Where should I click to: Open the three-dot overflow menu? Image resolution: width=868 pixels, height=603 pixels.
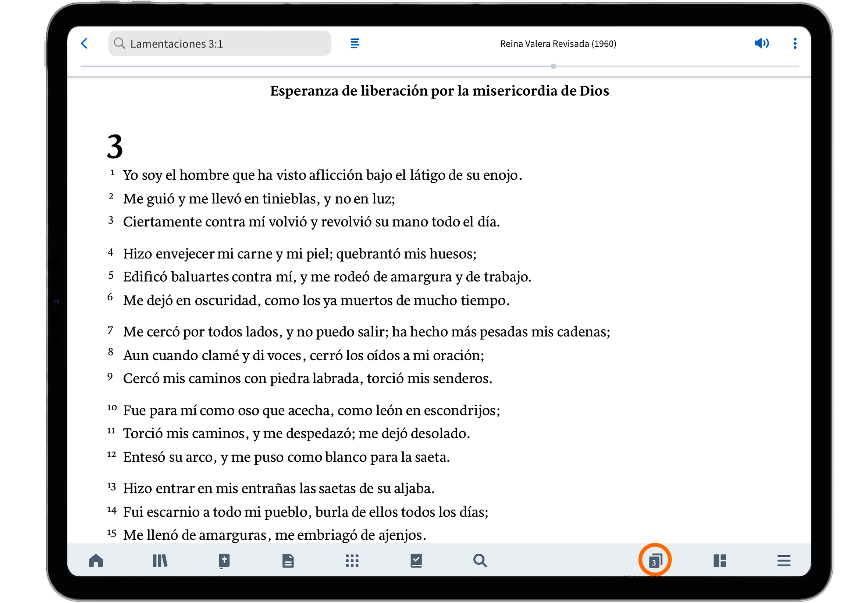(795, 43)
